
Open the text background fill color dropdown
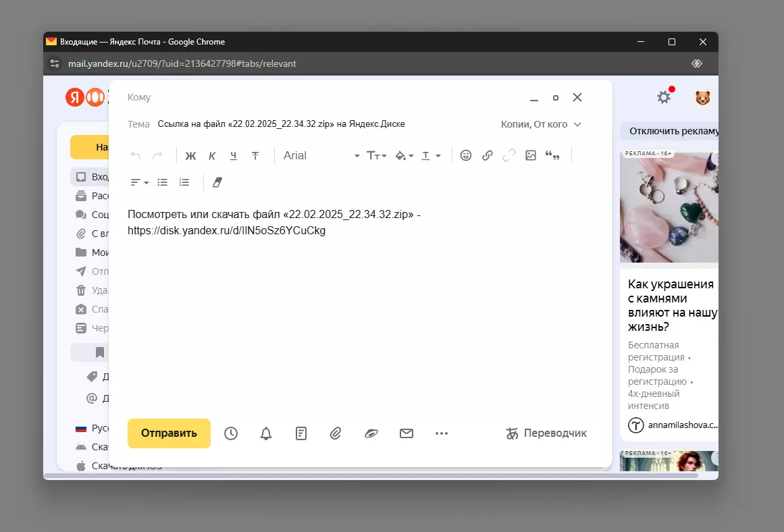point(404,155)
